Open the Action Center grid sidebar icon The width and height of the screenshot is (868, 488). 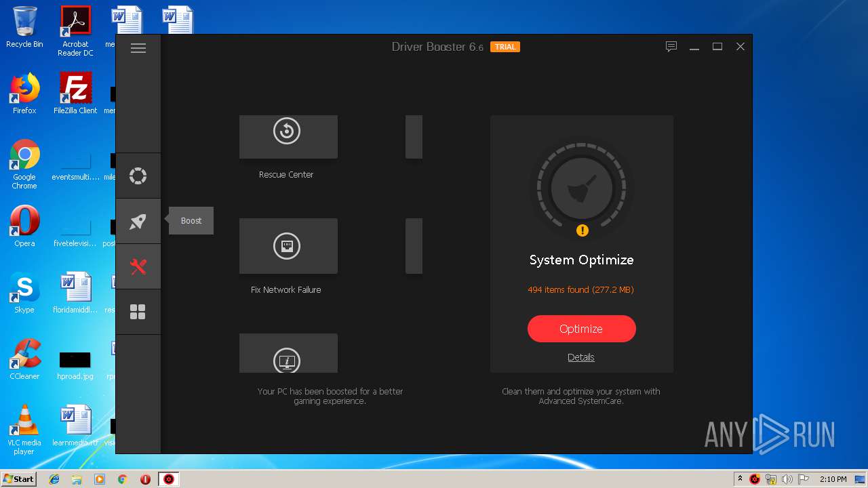pos(138,312)
